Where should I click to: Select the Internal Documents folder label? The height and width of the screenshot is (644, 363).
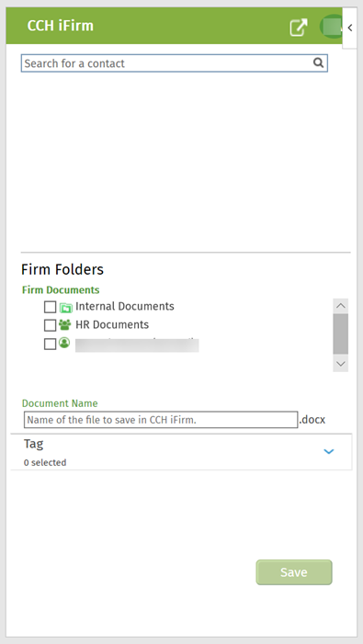pyautogui.click(x=125, y=307)
